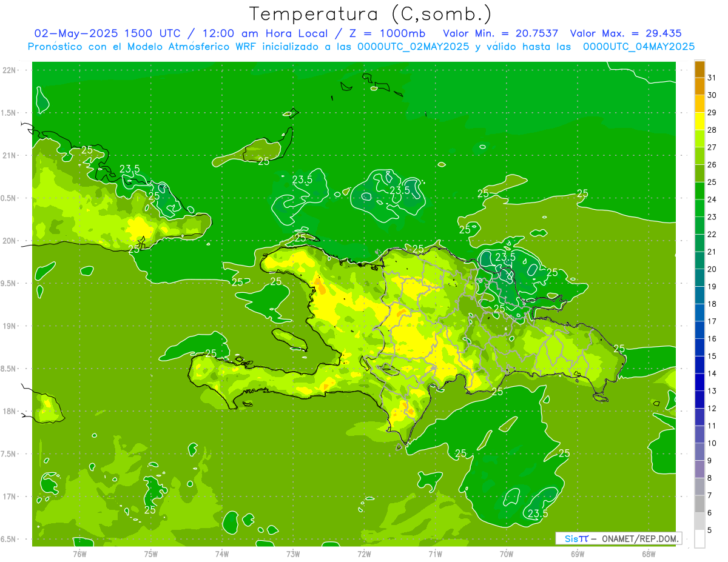Click the 21N latitude axis label
Viewport: 728px width, 562px height.
point(9,155)
